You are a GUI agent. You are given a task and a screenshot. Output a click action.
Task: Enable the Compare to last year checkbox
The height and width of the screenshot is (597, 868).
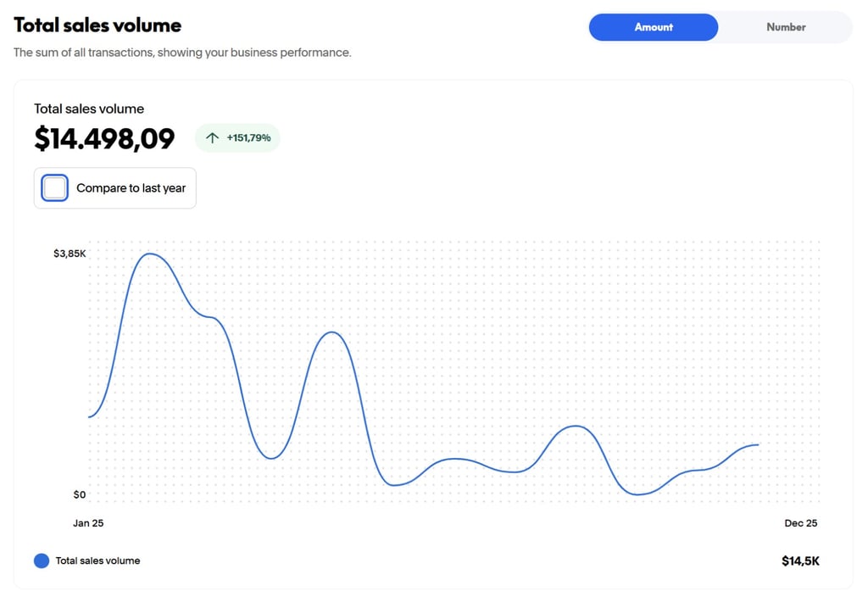55,187
